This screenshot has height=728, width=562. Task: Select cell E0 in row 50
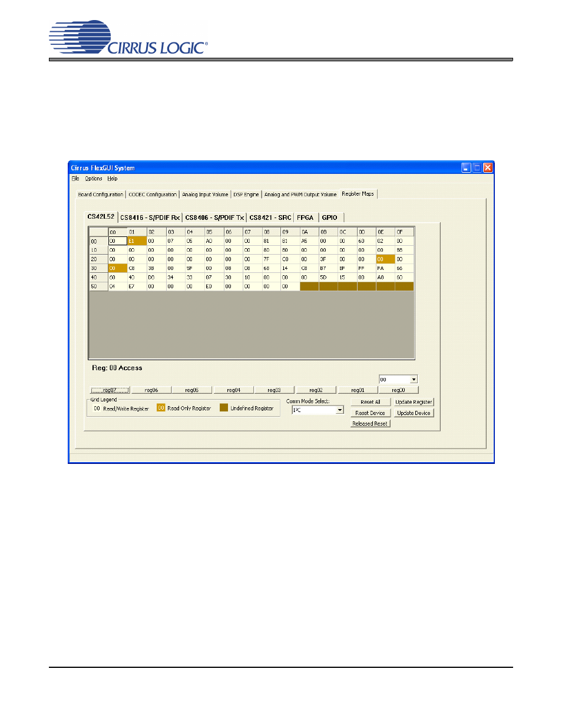tap(213, 286)
